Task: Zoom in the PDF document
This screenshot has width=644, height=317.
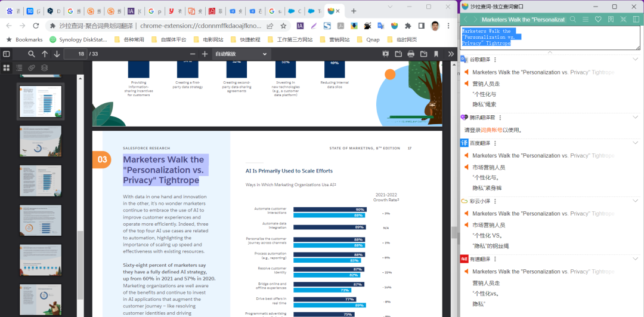Action: pyautogui.click(x=205, y=54)
